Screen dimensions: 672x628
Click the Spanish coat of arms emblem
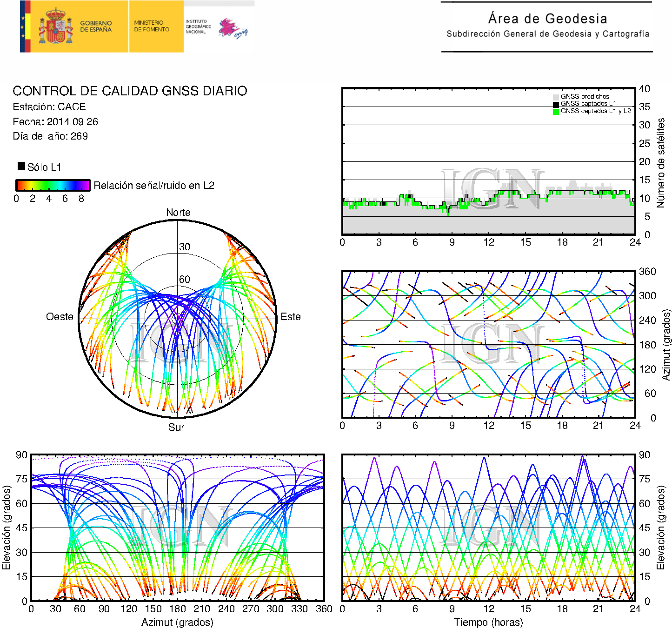coord(55,26)
